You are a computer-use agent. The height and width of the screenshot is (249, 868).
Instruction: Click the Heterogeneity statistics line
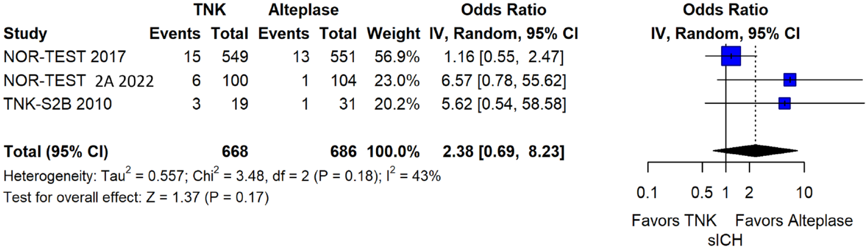(x=222, y=176)
